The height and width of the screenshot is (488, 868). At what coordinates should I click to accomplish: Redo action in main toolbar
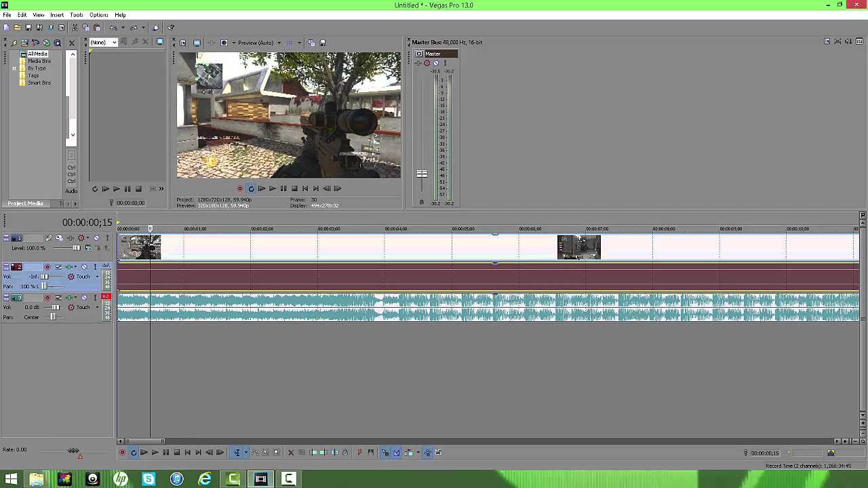point(134,27)
